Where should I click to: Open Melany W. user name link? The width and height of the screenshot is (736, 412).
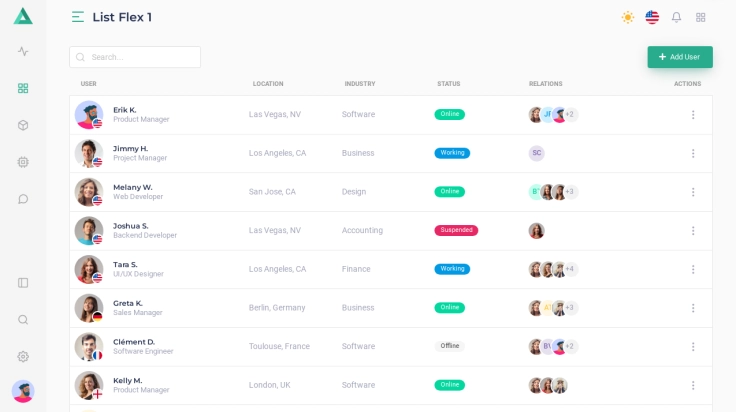132,187
